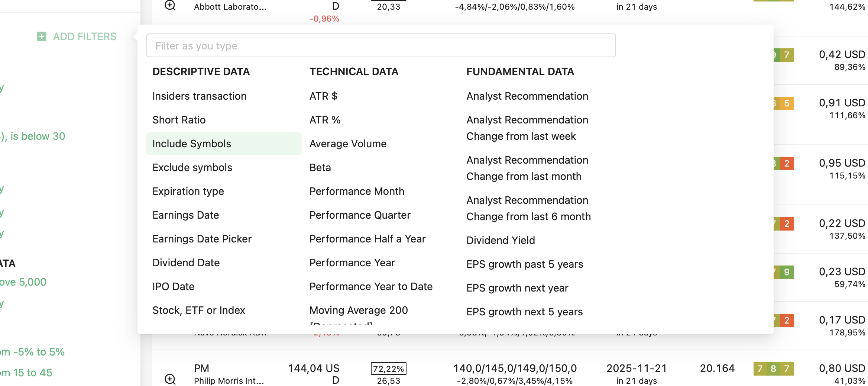This screenshot has height=386, width=868.
Task: Choose EPS growth next 5 years
Action: pyautogui.click(x=524, y=312)
